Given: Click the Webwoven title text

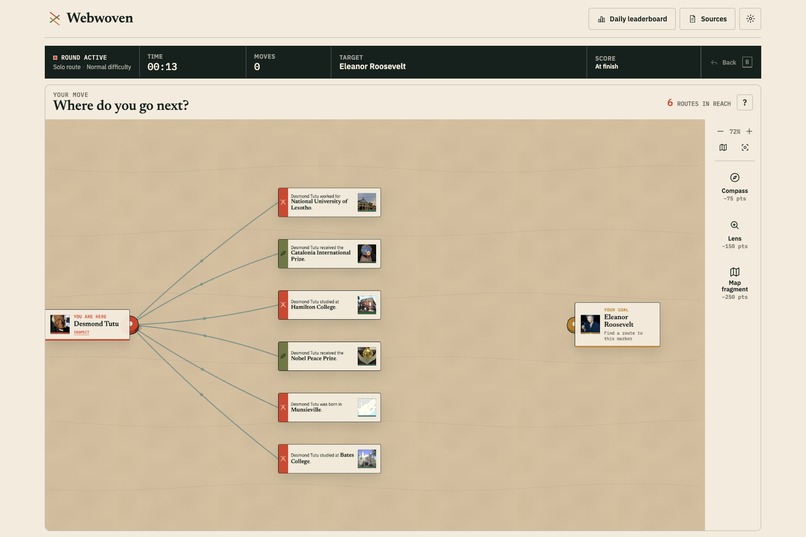Looking at the screenshot, I should (x=100, y=18).
